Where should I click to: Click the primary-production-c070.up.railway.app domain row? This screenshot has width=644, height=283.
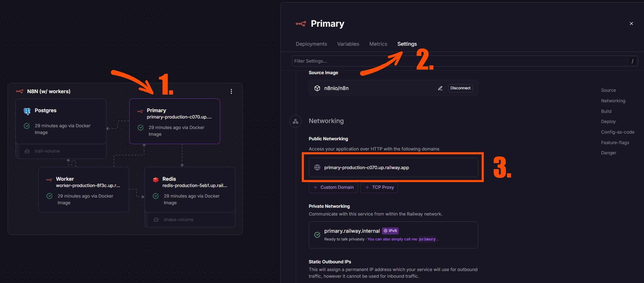[393, 167]
